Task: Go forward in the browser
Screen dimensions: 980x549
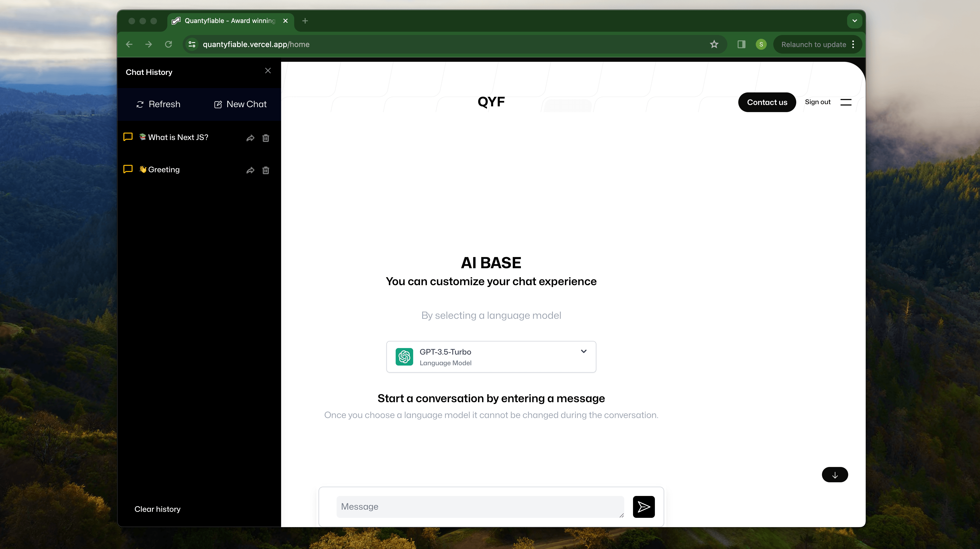Action: click(x=149, y=45)
